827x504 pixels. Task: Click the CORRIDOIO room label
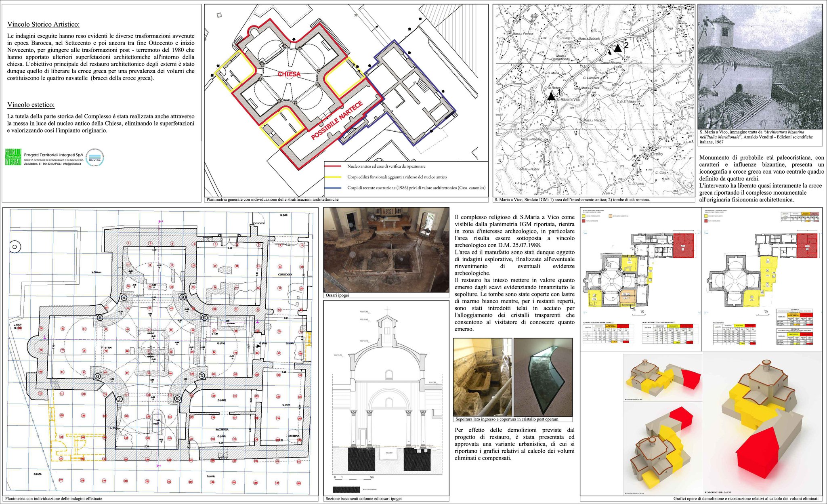tap(285, 275)
